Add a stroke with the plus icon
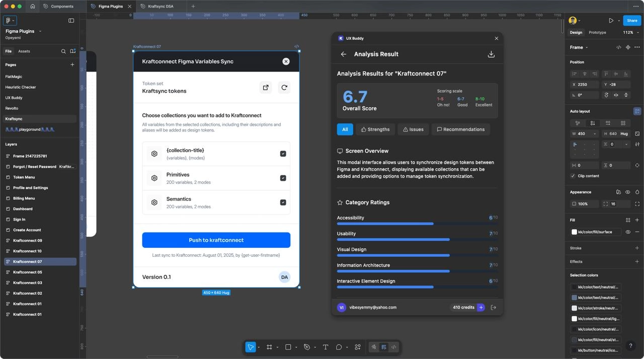The image size is (644, 359). (637, 248)
